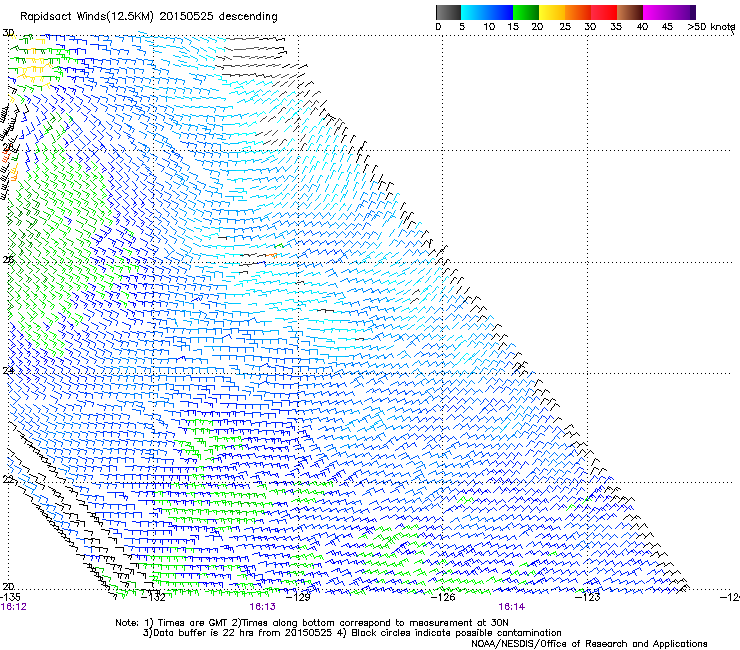Click the longitude label '-135'
Viewport: 740px width, 650px height.
pyautogui.click(x=11, y=598)
